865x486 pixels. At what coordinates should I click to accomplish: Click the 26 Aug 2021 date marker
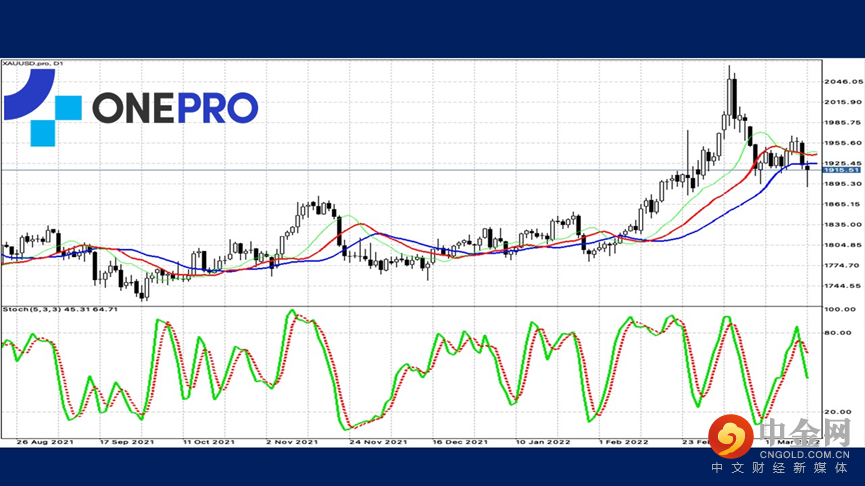45,442
